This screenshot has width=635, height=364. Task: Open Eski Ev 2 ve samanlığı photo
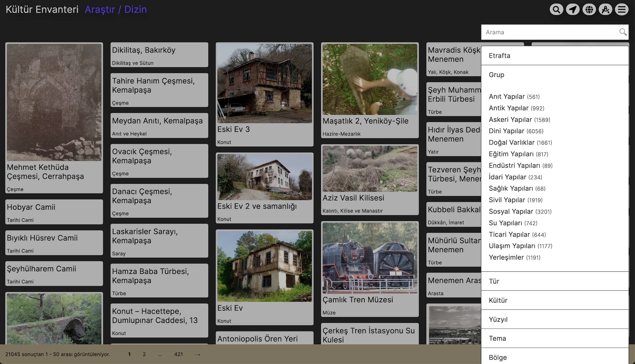[265, 177]
